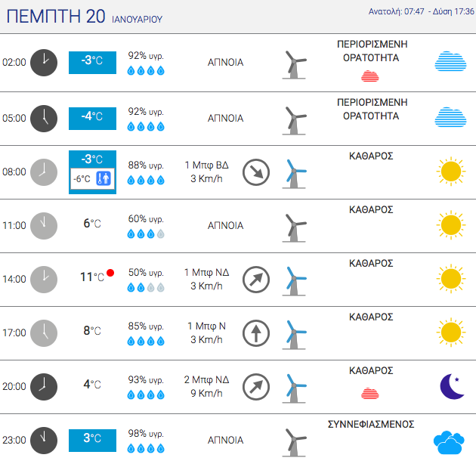Click the -4°C temperature box
The width and height of the screenshot is (476, 464).
[x=92, y=119]
